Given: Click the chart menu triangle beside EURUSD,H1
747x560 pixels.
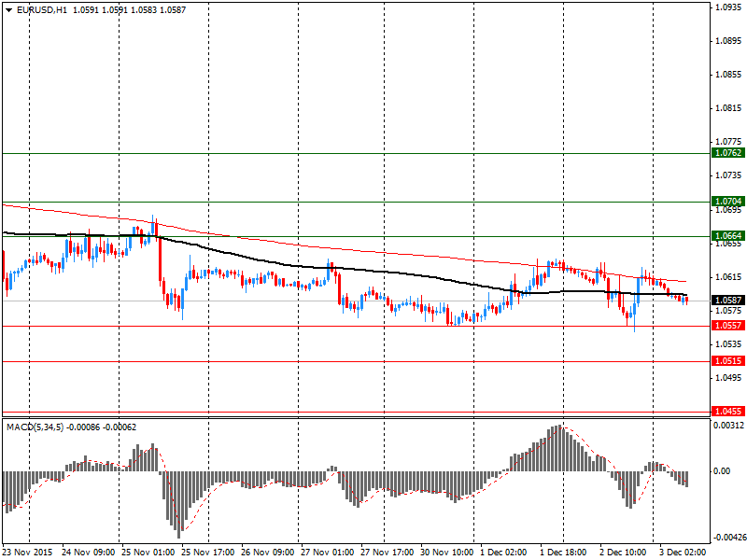Looking at the screenshot, I should (x=9, y=10).
